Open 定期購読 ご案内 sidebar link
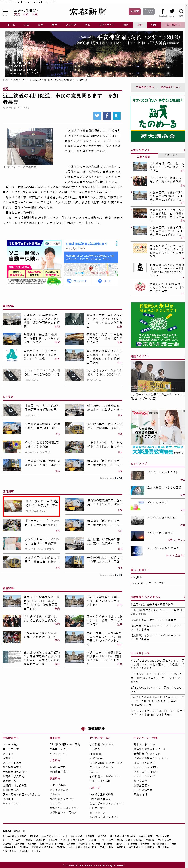Screen dimensions: 188x868 (x=145, y=87)
